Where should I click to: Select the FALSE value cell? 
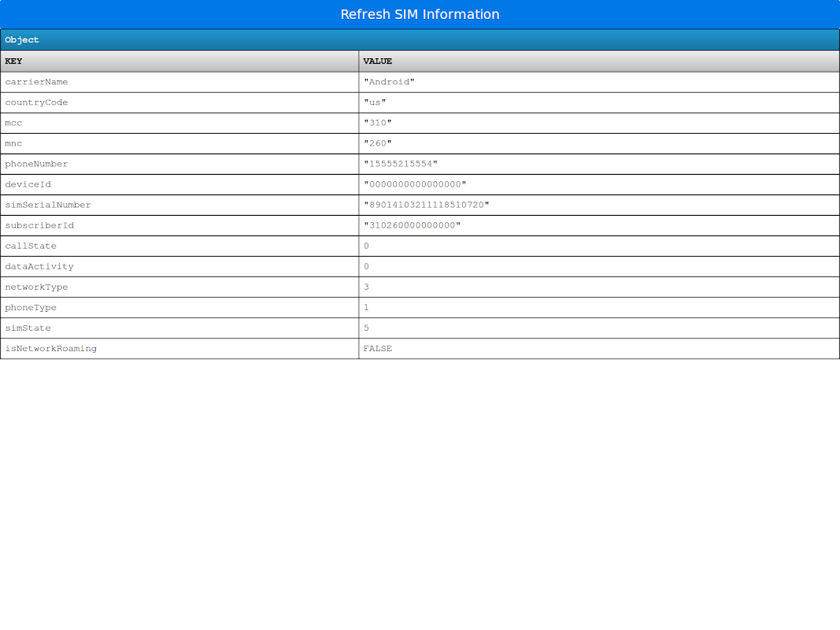pyautogui.click(x=599, y=348)
